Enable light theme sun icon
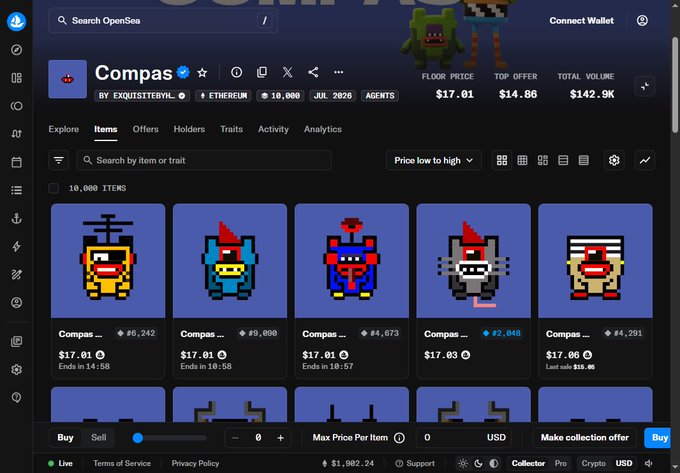Screen dimensions: 680x473 (463, 463)
